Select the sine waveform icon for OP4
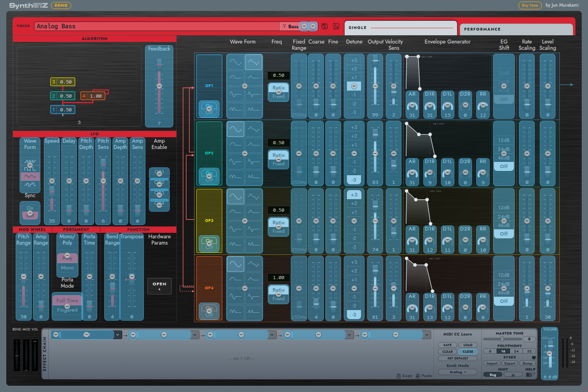Image resolution: width=588 pixels, height=392 pixels. pyautogui.click(x=236, y=264)
